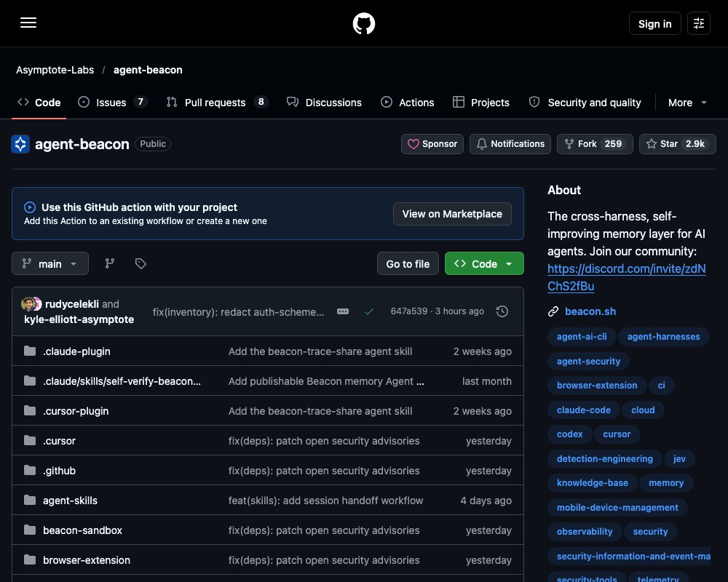Open the Projects tab
The width and height of the screenshot is (728, 582).
[x=481, y=103]
